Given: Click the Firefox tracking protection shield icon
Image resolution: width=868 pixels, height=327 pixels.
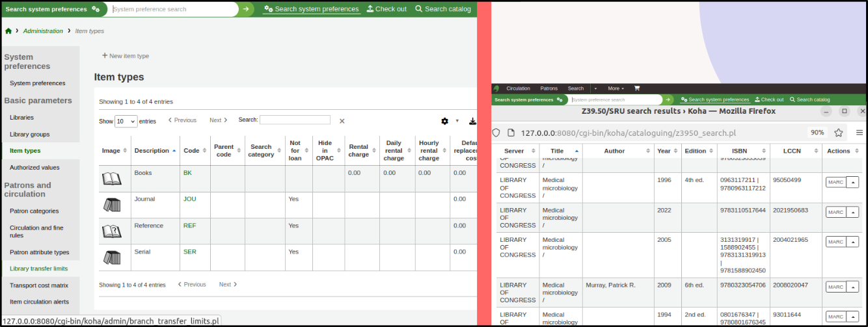Looking at the screenshot, I should [496, 133].
